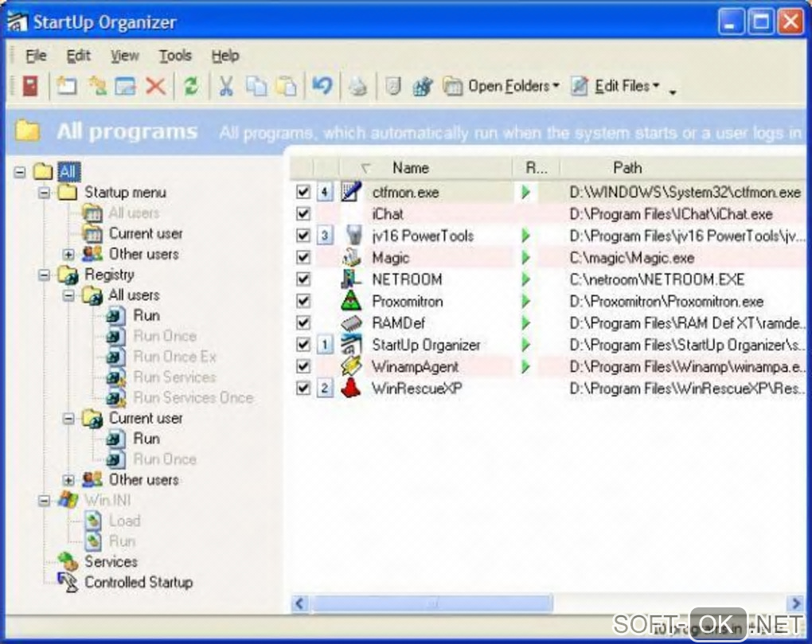
Task: Click green run arrow for StartUp Organizer
Action: click(x=526, y=344)
